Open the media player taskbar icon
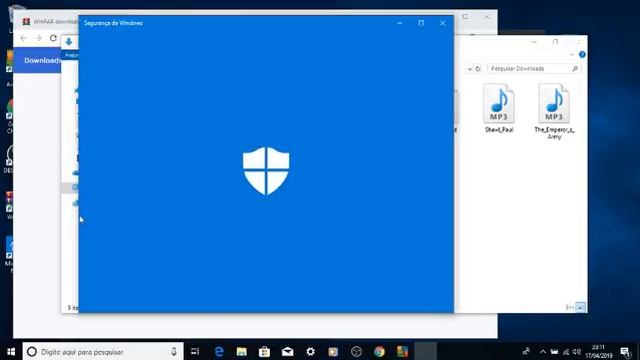Screen dimensions: 640x360 pos(333,351)
